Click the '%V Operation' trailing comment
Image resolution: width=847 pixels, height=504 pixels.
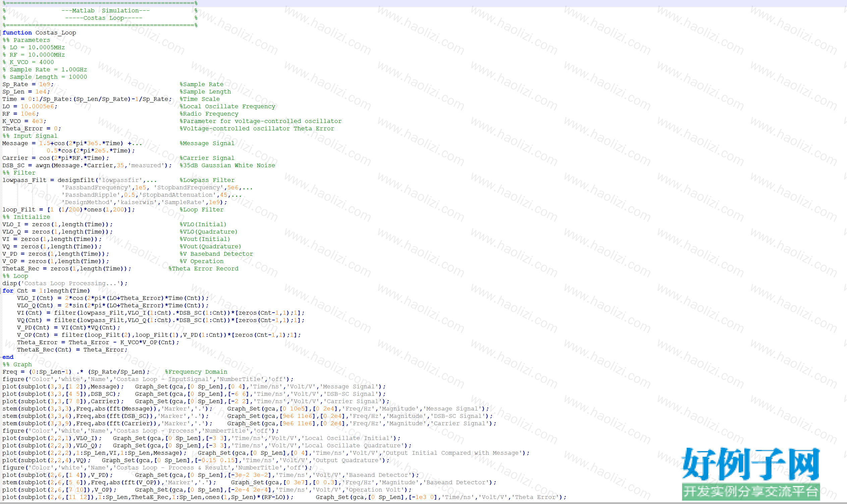tap(202, 261)
